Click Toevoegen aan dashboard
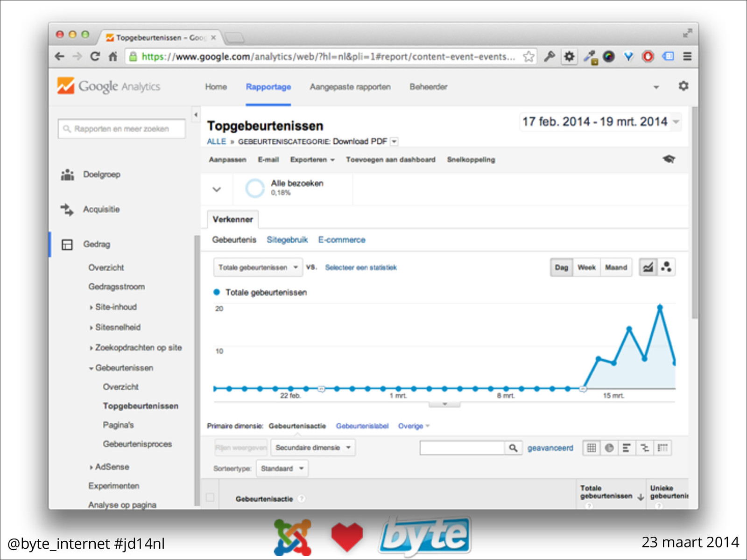 (391, 160)
